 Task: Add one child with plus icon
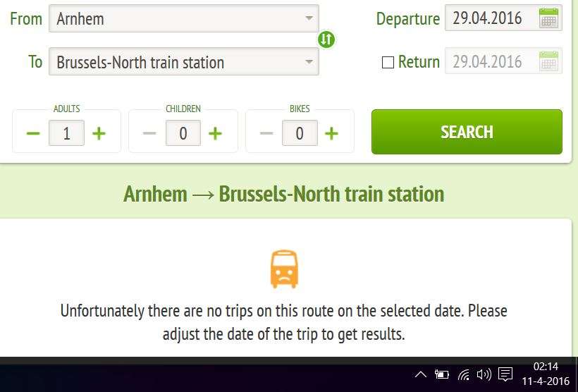coord(215,133)
